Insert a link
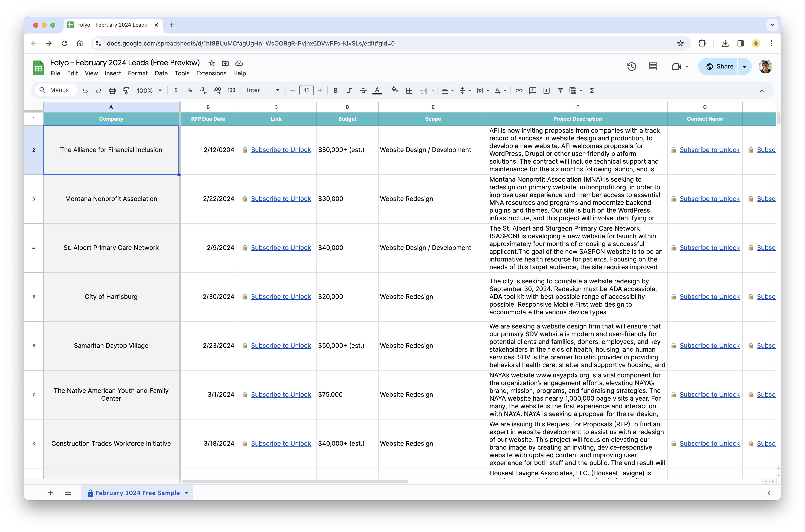The width and height of the screenshot is (805, 532). [x=519, y=90]
